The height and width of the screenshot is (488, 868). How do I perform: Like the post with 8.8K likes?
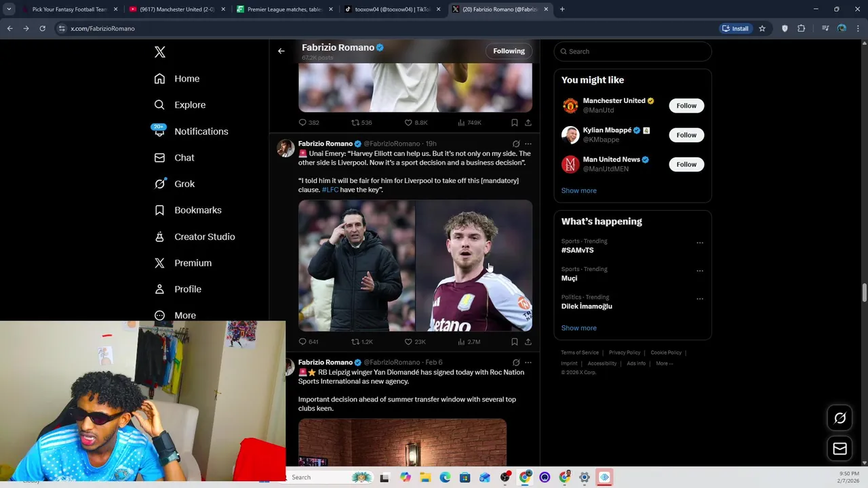click(416, 123)
